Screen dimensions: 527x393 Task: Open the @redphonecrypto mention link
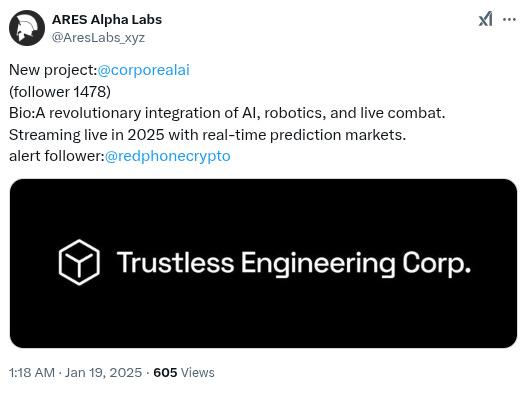tap(168, 156)
